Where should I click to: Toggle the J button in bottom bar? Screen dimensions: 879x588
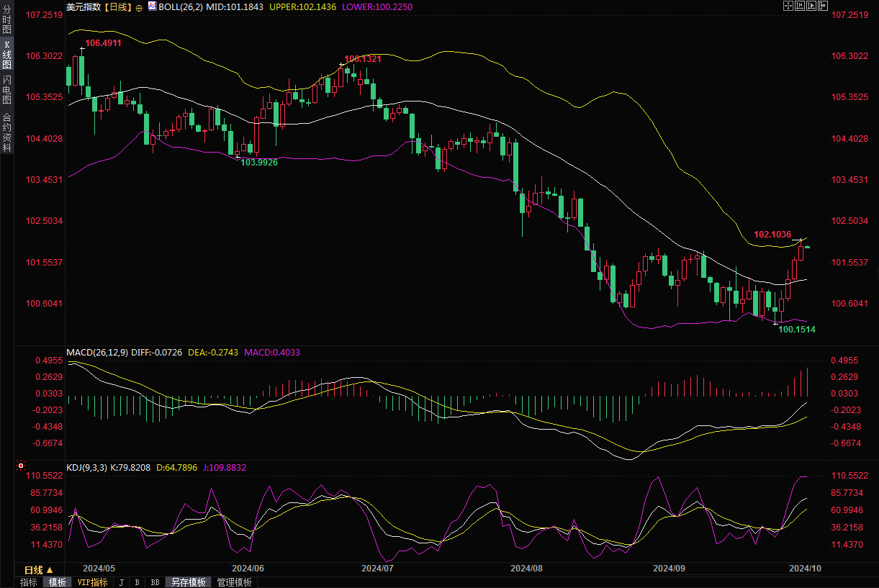click(x=121, y=582)
